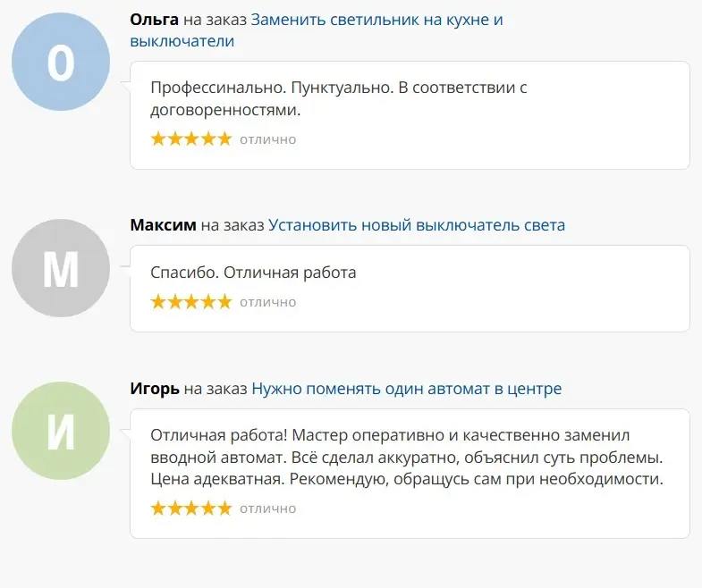Click Игорь's review text about вводной автомат
702x588 pixels.
point(407,458)
